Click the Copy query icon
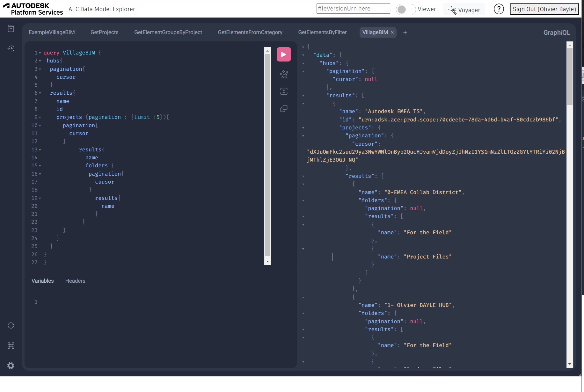The image size is (584, 392). [x=284, y=109]
